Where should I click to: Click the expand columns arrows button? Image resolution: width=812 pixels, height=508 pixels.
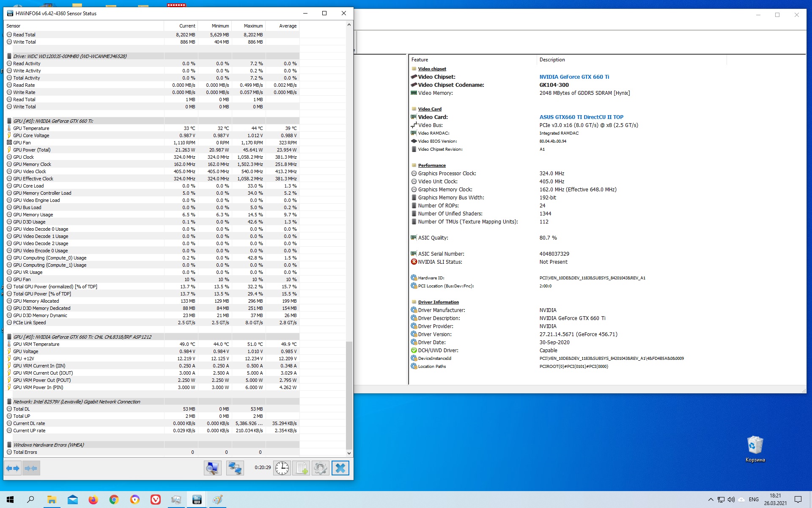13,468
